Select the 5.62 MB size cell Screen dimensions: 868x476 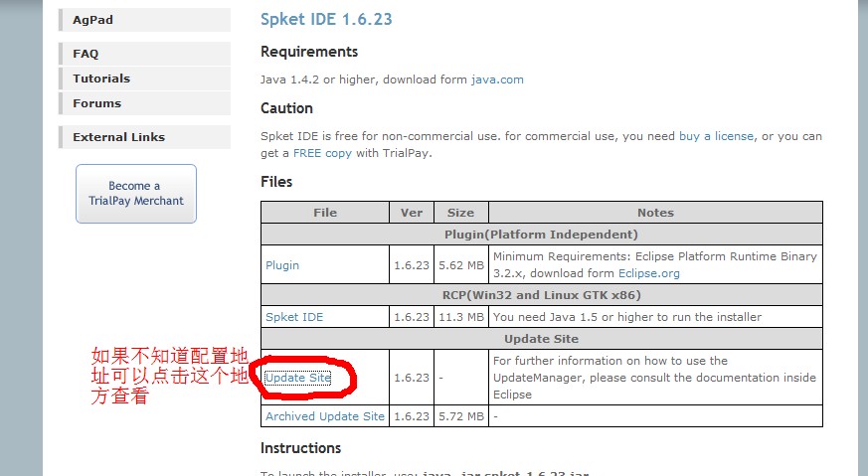[x=461, y=265]
